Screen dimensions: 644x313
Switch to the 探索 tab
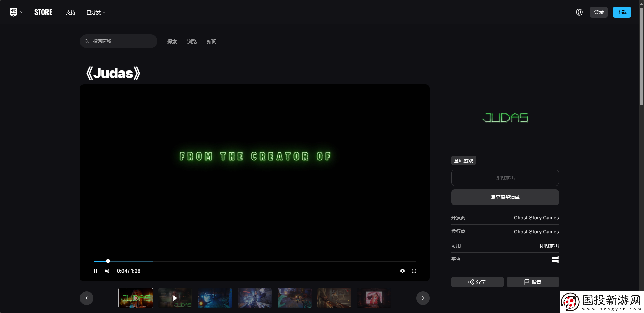172,41
